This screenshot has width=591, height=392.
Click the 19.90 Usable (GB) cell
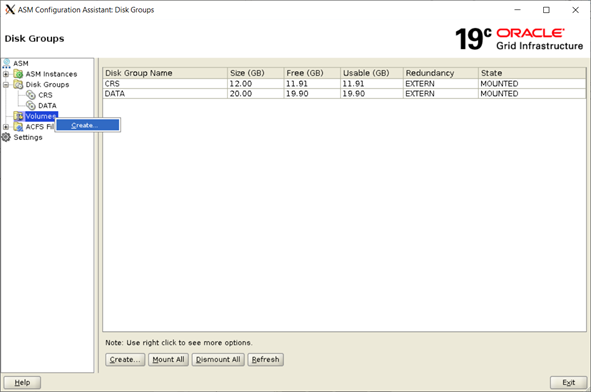pyautogui.click(x=372, y=93)
